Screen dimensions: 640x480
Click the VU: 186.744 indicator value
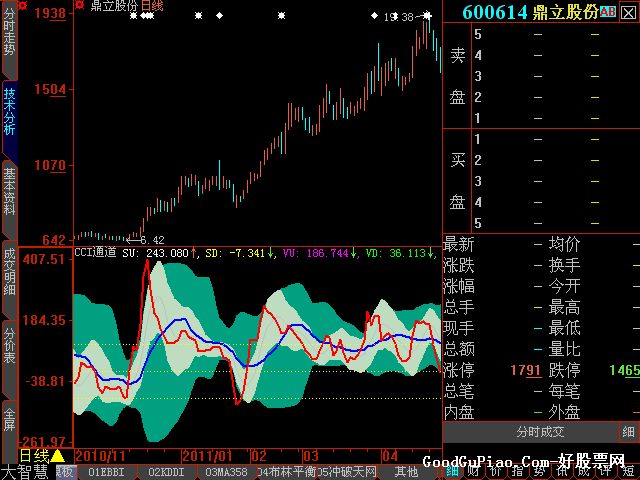[x=316, y=253]
